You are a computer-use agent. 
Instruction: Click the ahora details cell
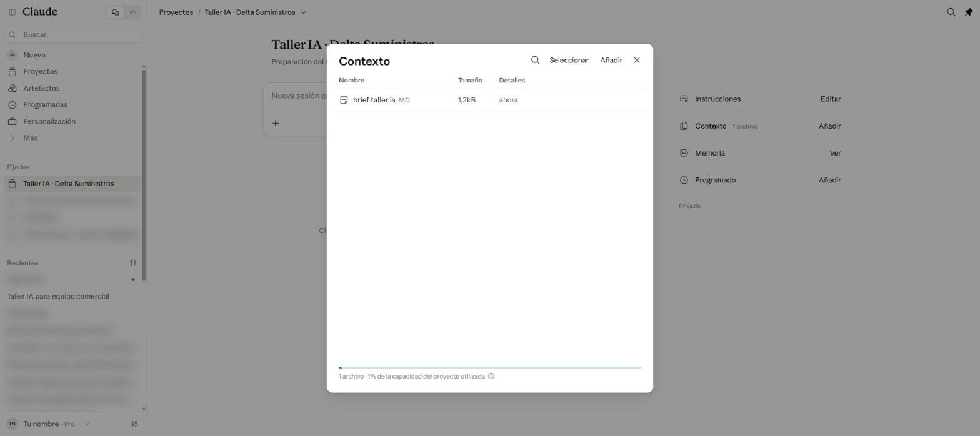point(508,100)
